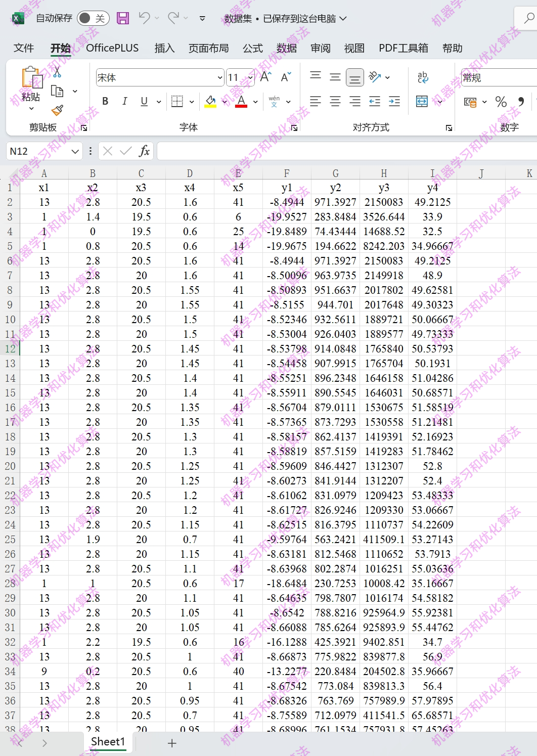Switch to the PDF工具箱 tab
Viewport: 537px width, 756px height.
[404, 48]
